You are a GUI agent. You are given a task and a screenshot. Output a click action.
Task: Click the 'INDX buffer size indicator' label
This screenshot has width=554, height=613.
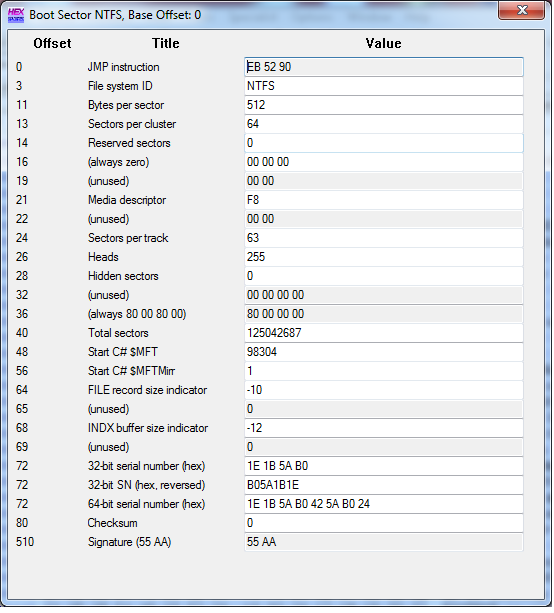[148, 428]
